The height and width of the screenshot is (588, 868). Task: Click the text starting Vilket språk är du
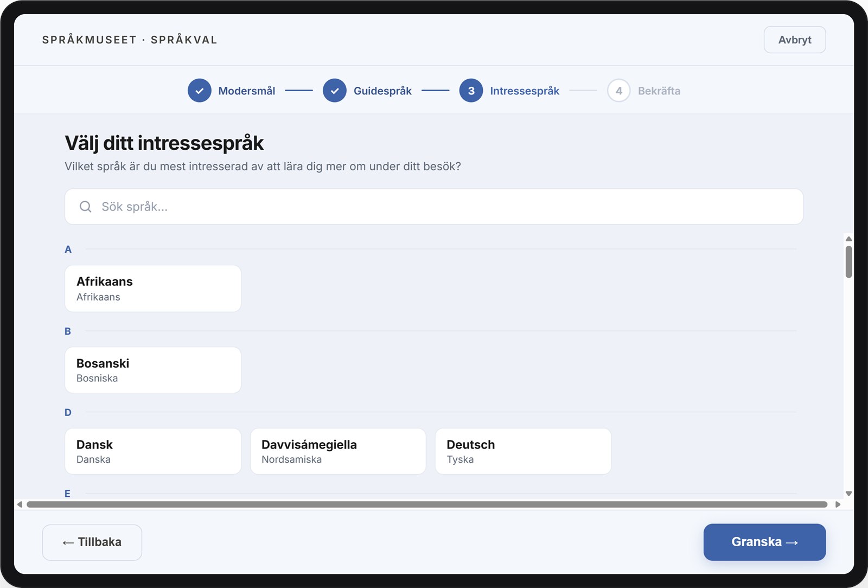point(263,167)
